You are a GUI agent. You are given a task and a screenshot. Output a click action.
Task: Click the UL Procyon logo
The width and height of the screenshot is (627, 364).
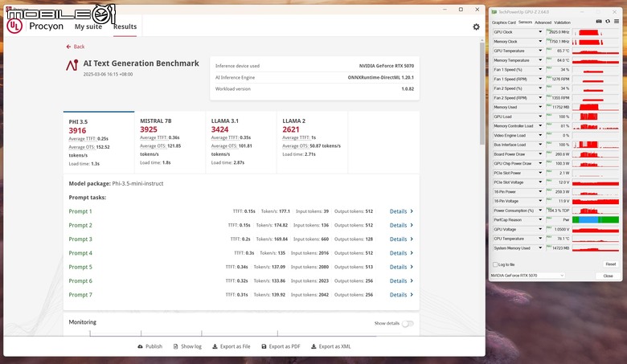14,27
